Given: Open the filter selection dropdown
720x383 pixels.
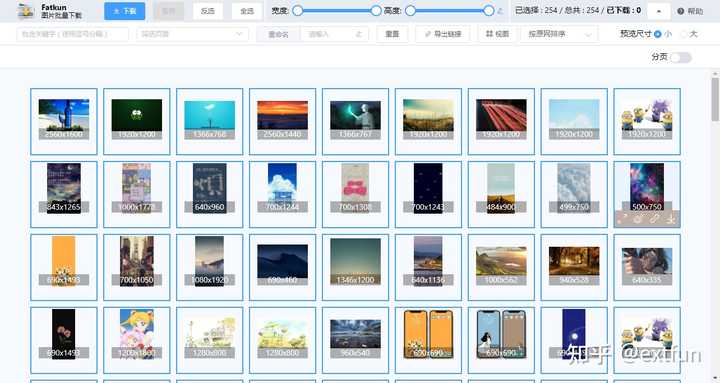Looking at the screenshot, I should coord(192,34).
